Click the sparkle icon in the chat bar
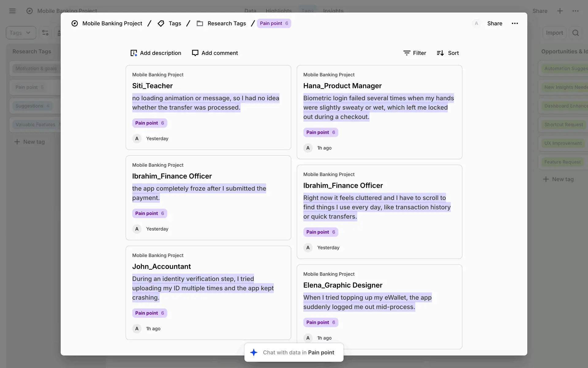This screenshot has width=588, height=368. (254, 352)
